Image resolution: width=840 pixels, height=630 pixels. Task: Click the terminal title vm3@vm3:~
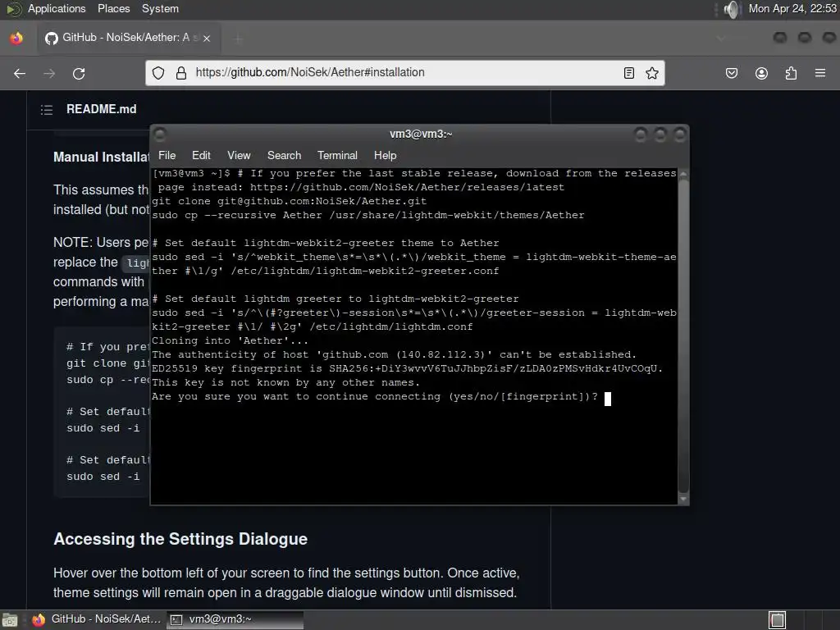pyautogui.click(x=421, y=134)
